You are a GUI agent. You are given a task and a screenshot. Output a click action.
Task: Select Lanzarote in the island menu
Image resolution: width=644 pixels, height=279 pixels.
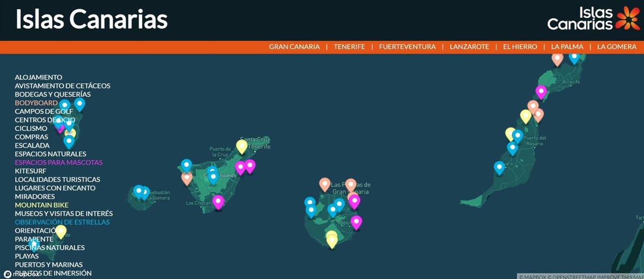coord(469,47)
